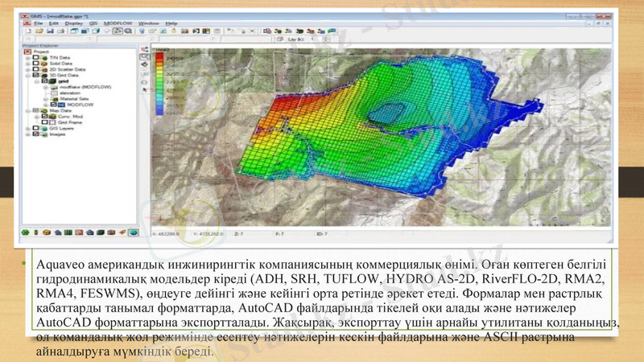Expand the GIS Layers tree node
644x362 pixels.
coord(28,129)
